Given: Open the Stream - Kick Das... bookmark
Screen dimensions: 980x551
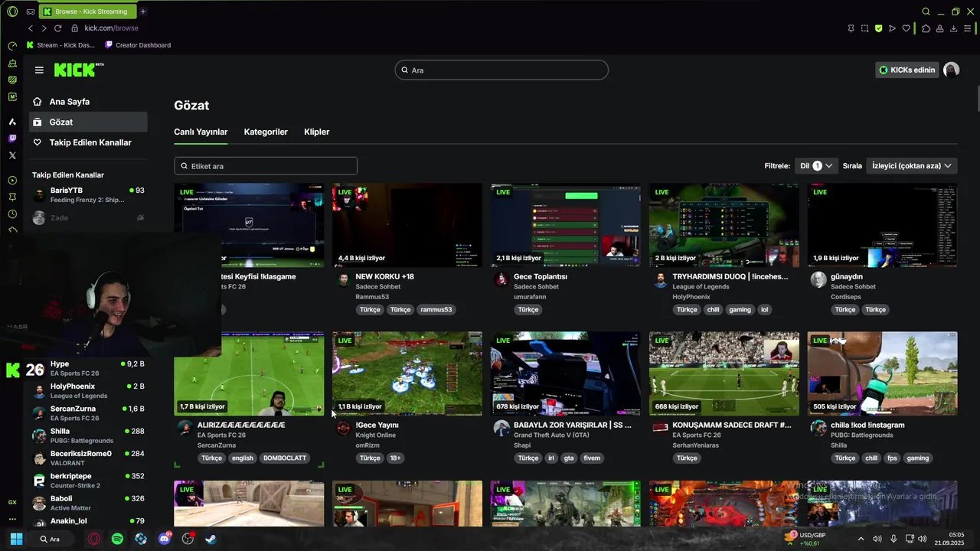Looking at the screenshot, I should tap(60, 45).
